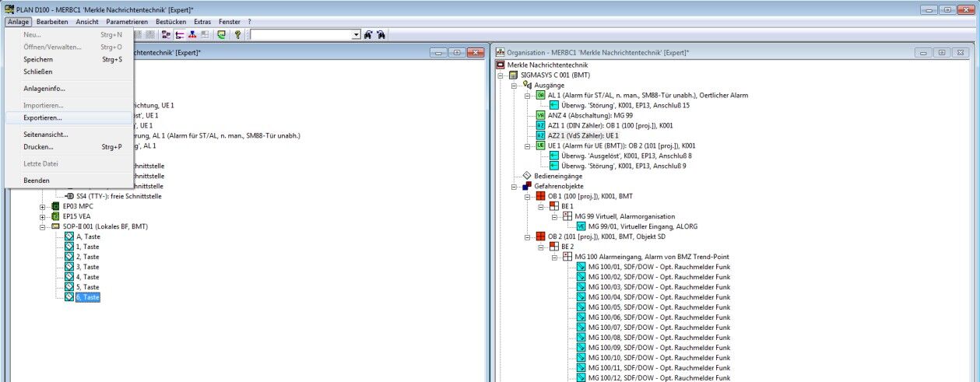Click the green UE icon of UE 1

(541, 145)
